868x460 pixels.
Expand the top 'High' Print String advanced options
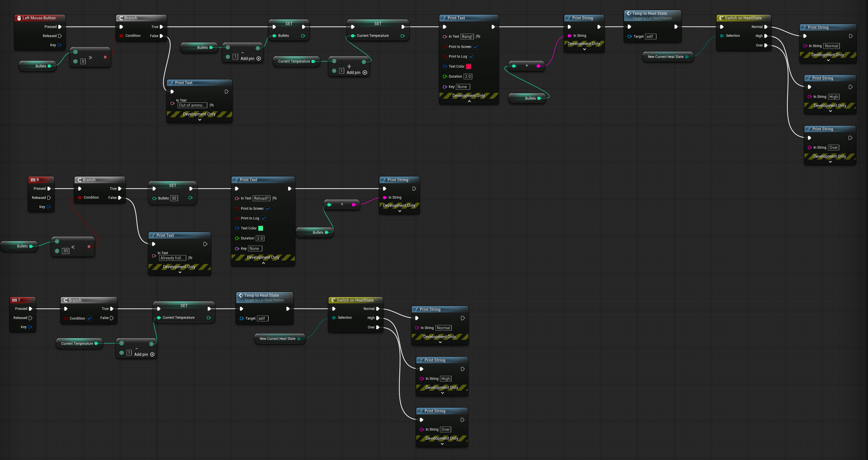tap(830, 111)
